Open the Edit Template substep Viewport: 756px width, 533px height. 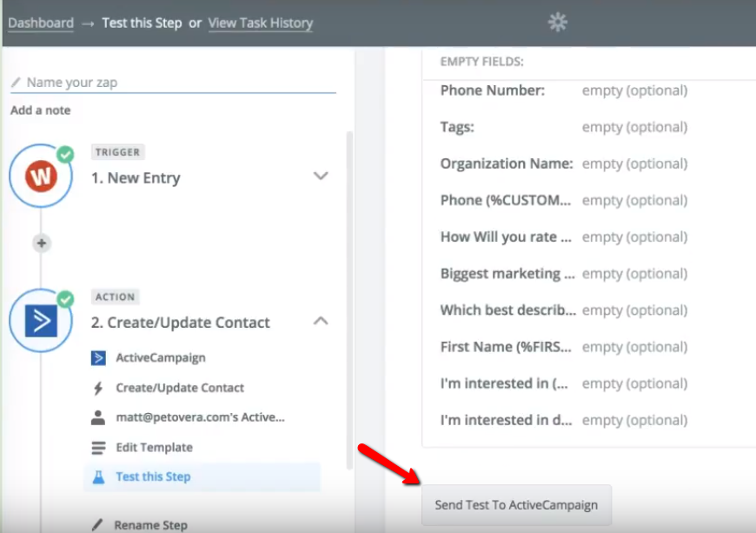(x=155, y=448)
